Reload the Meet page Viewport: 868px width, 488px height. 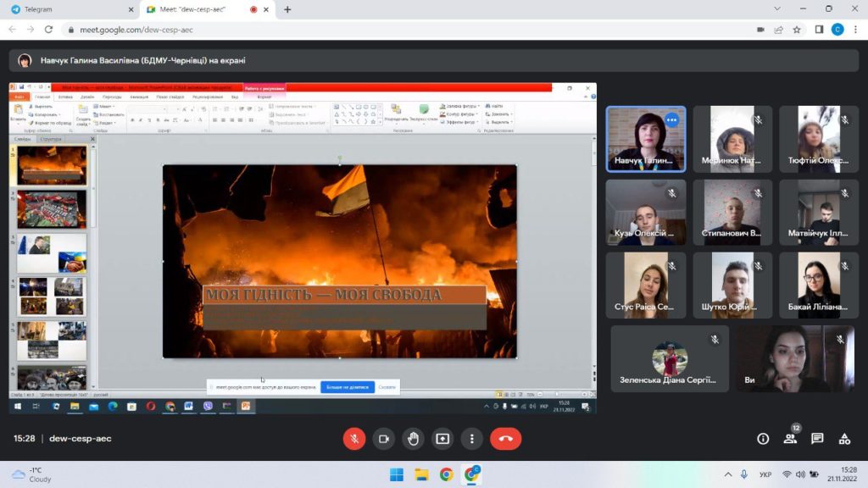point(48,30)
